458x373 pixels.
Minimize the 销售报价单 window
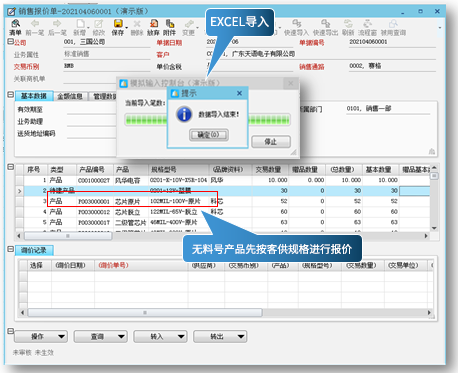tap(403, 12)
